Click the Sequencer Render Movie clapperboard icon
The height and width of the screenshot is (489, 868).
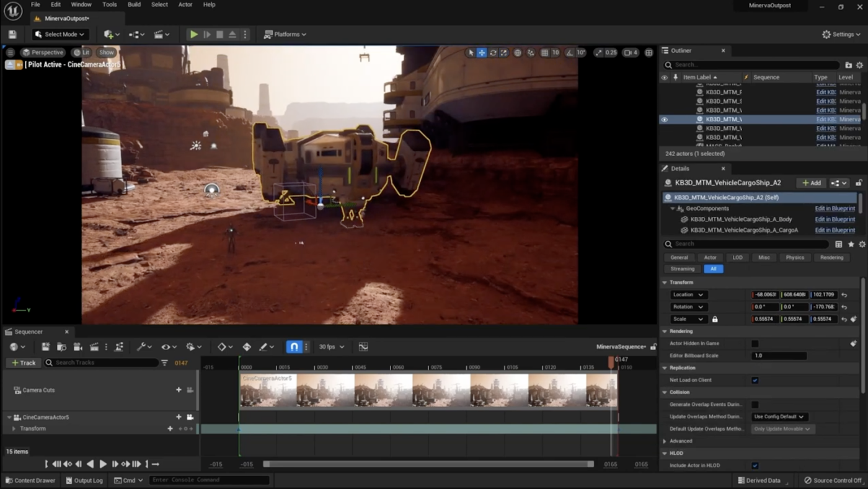click(x=94, y=347)
